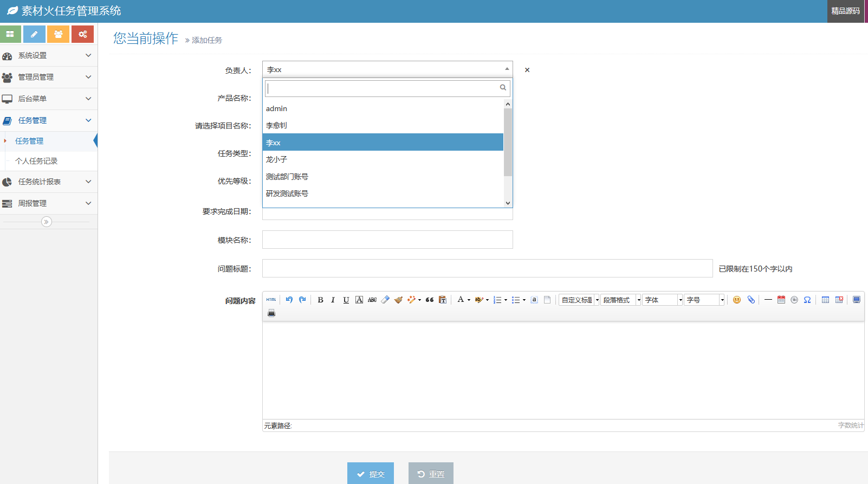
Task: Insert special character with omega icon
Action: click(807, 300)
